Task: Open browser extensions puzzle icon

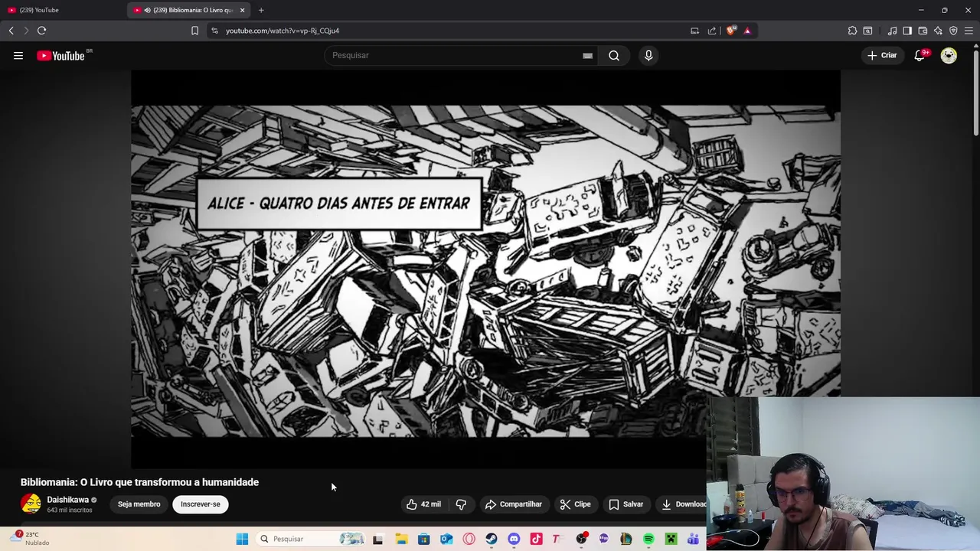Action: (x=852, y=31)
